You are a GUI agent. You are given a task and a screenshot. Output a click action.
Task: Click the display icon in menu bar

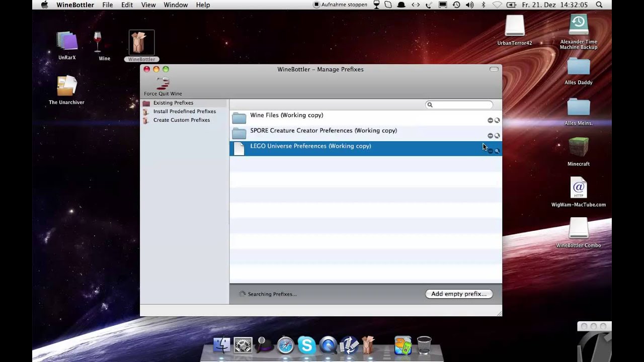tap(443, 5)
